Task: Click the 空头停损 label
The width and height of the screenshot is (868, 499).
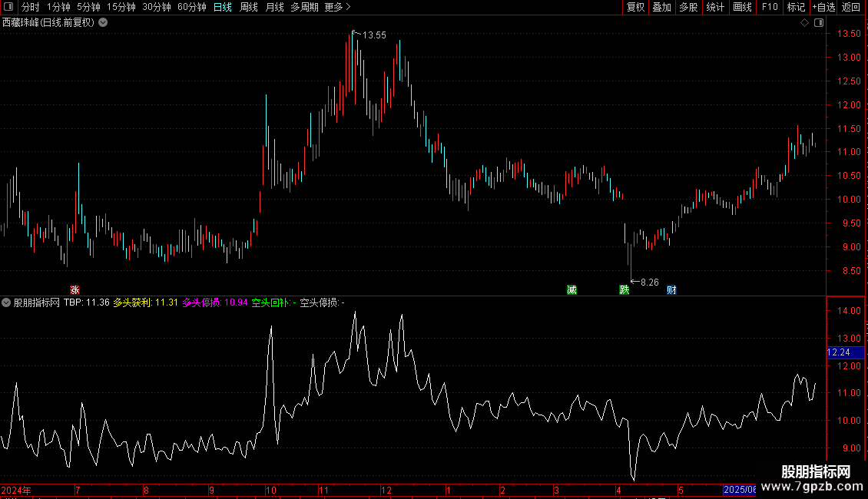Action: point(322,302)
